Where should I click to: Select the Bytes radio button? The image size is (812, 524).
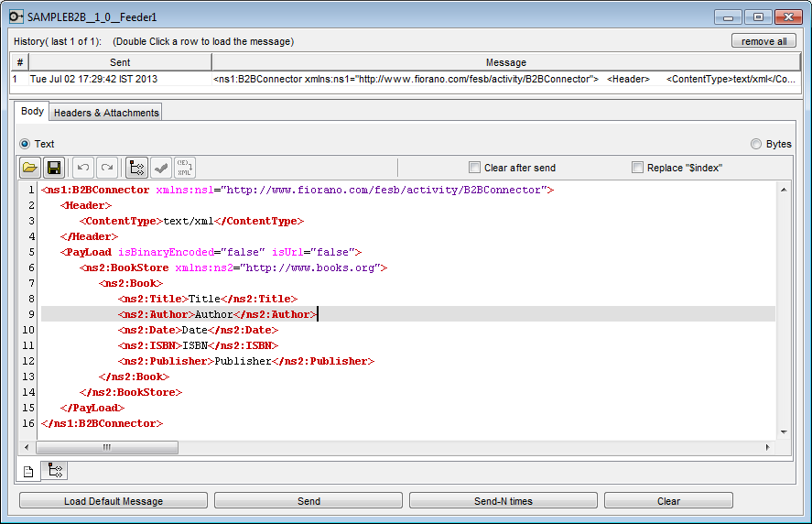(755, 144)
